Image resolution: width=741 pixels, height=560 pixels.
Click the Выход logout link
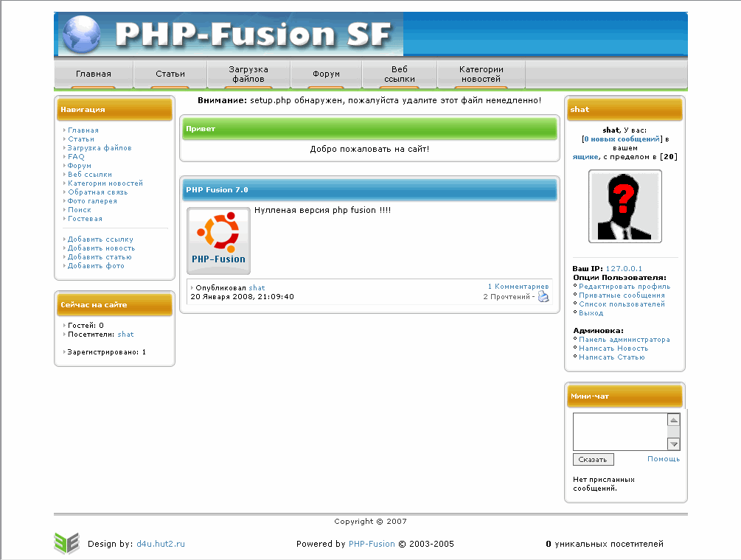coord(591,313)
